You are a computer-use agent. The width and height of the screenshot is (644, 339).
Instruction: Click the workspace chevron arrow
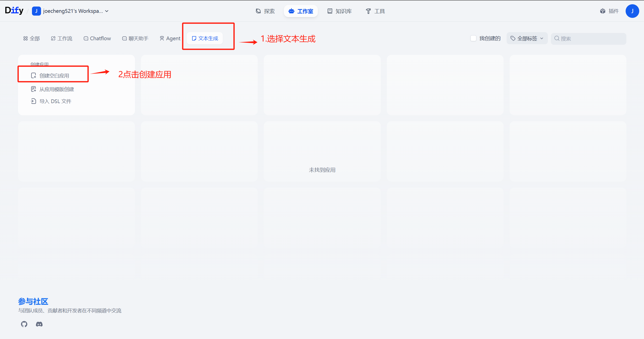click(x=107, y=11)
